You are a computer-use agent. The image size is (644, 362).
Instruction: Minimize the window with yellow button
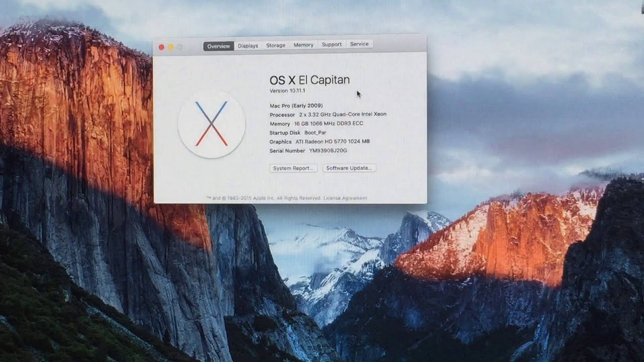coord(171,47)
